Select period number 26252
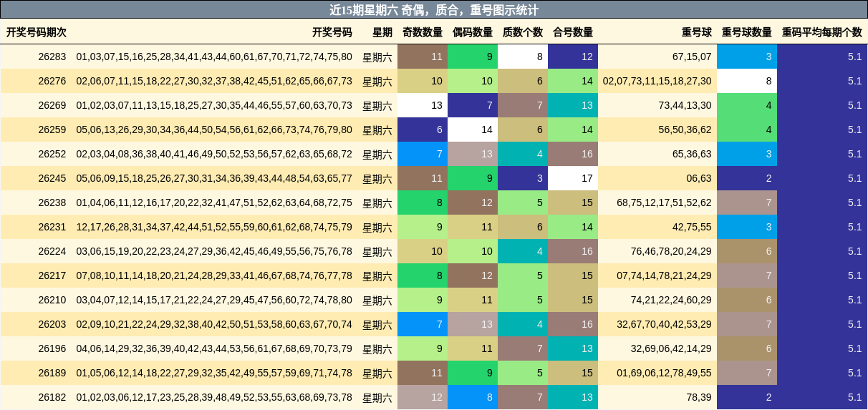868x410 pixels. pyautogui.click(x=52, y=154)
